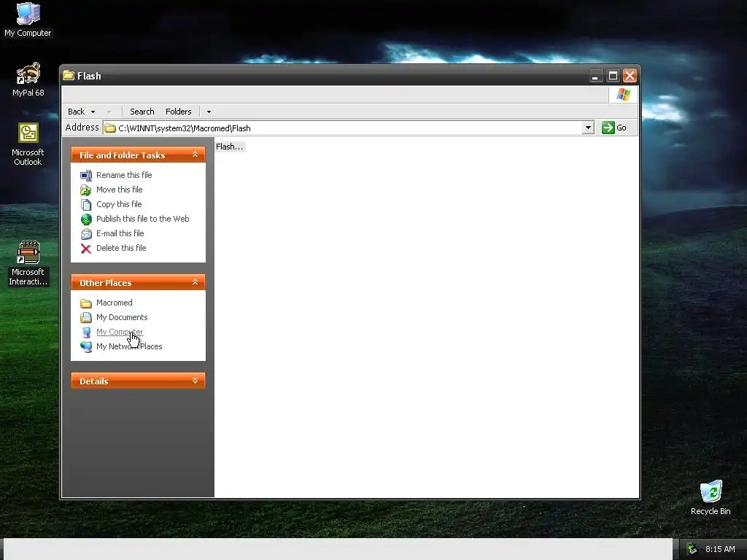747x560 pixels.
Task: Click Move this file link
Action: click(x=119, y=190)
